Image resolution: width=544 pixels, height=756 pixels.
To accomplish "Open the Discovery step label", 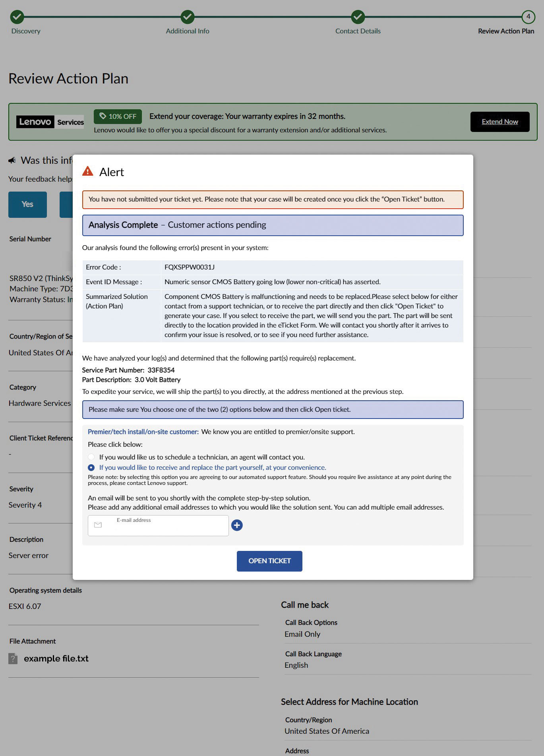I will click(x=26, y=31).
